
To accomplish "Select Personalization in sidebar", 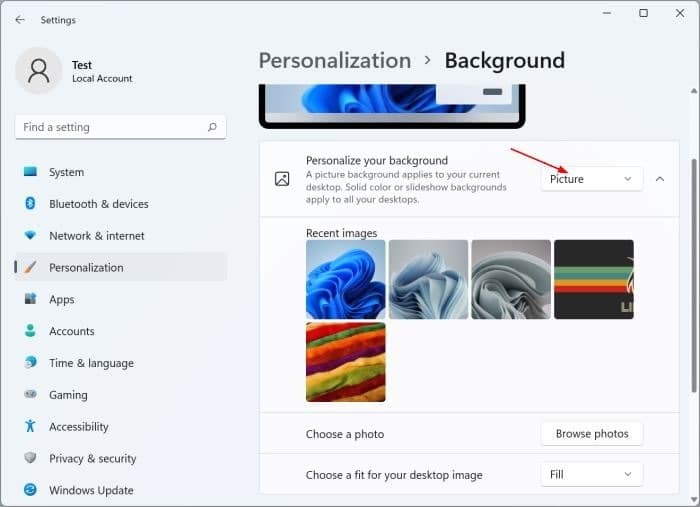I will point(121,267).
